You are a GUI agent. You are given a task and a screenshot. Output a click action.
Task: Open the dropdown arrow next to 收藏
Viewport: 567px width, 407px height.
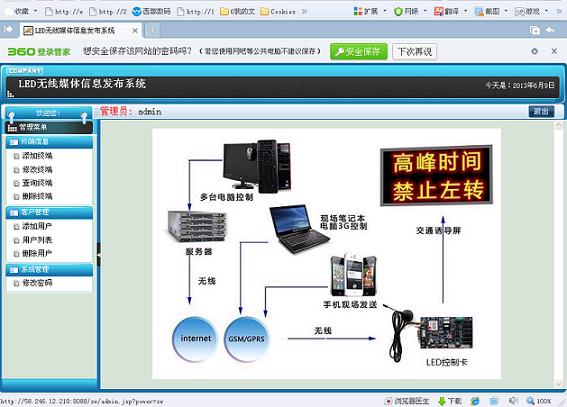35,11
